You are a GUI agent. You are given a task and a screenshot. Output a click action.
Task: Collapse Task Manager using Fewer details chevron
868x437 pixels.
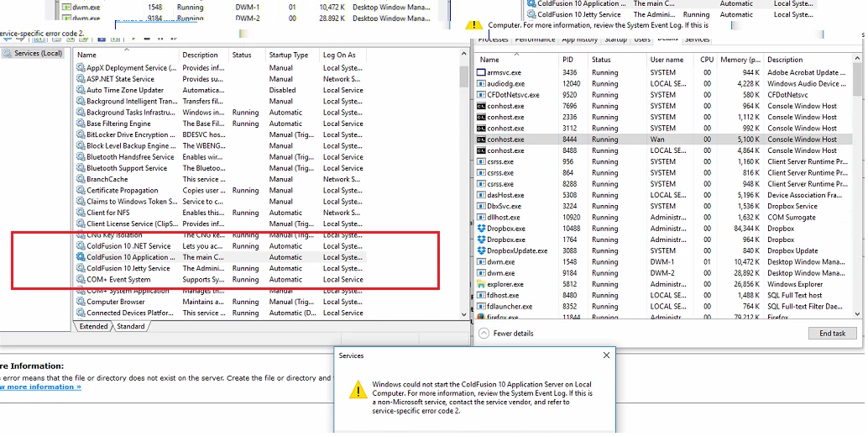[x=484, y=334]
